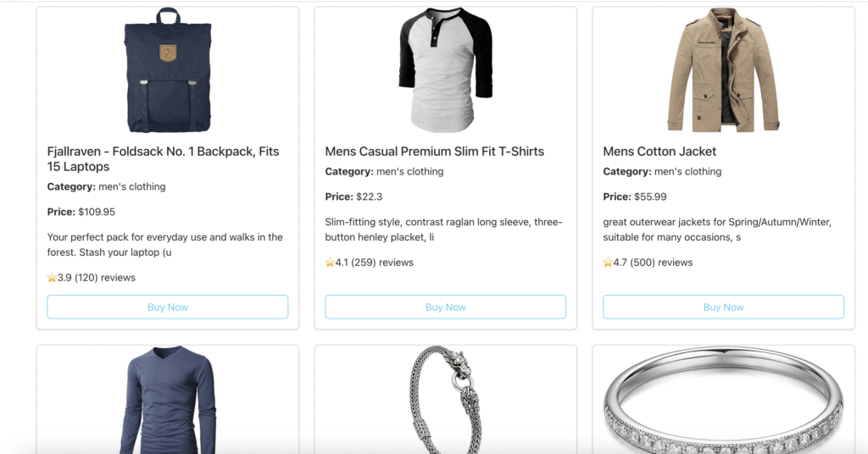Click the star icon beside the 3.9 rating
The height and width of the screenshot is (454, 868).
[x=52, y=278]
